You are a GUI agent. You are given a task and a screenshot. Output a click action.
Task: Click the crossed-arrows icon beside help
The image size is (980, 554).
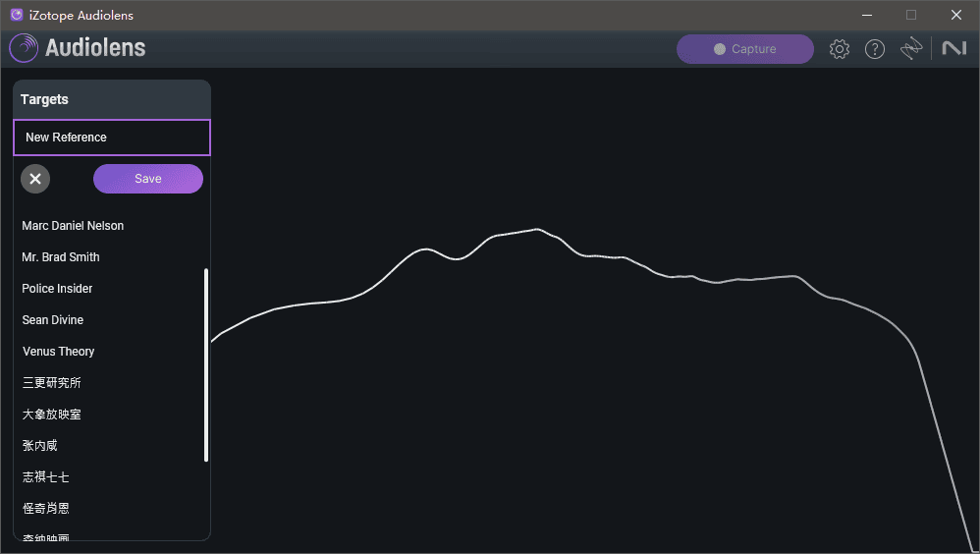click(911, 48)
